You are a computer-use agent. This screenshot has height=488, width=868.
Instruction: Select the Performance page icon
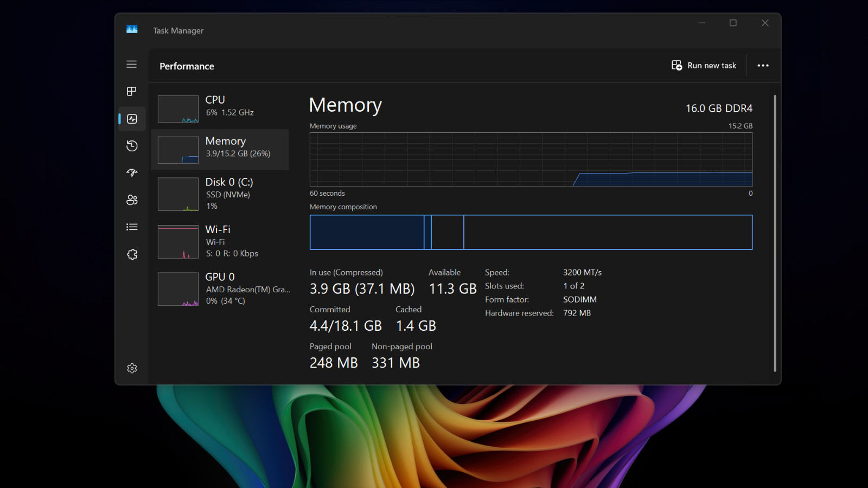click(132, 119)
